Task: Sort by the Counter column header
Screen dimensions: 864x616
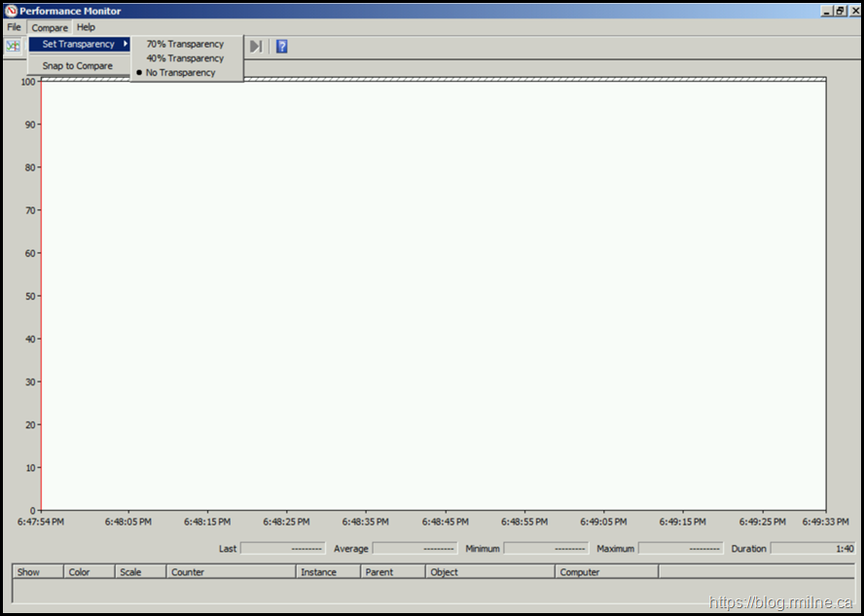Action: pyautogui.click(x=231, y=572)
